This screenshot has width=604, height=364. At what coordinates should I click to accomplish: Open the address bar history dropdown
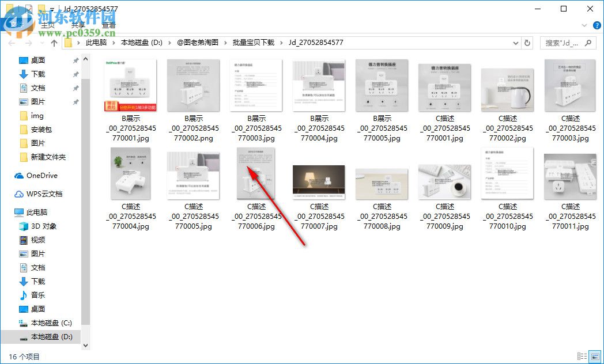516,42
